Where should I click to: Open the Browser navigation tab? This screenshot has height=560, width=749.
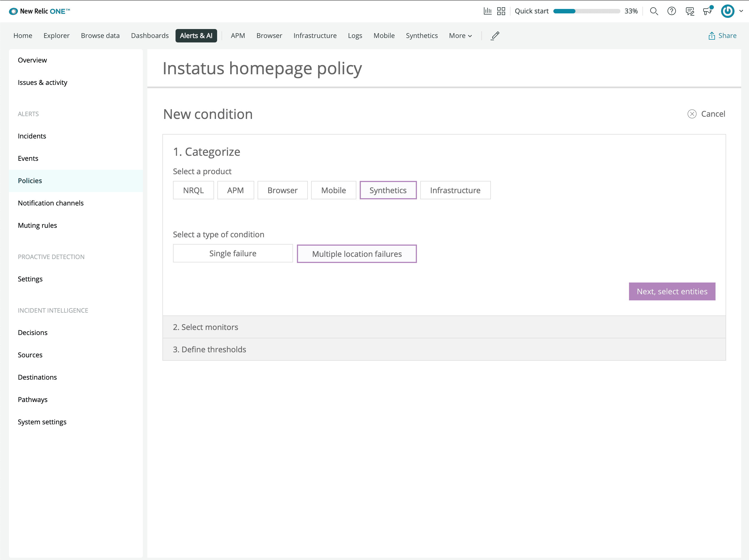[269, 35]
